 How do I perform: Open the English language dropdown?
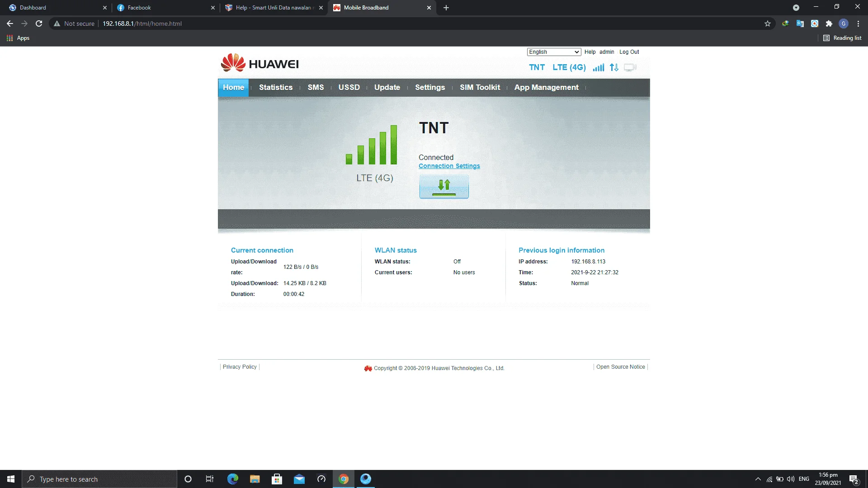pyautogui.click(x=554, y=52)
